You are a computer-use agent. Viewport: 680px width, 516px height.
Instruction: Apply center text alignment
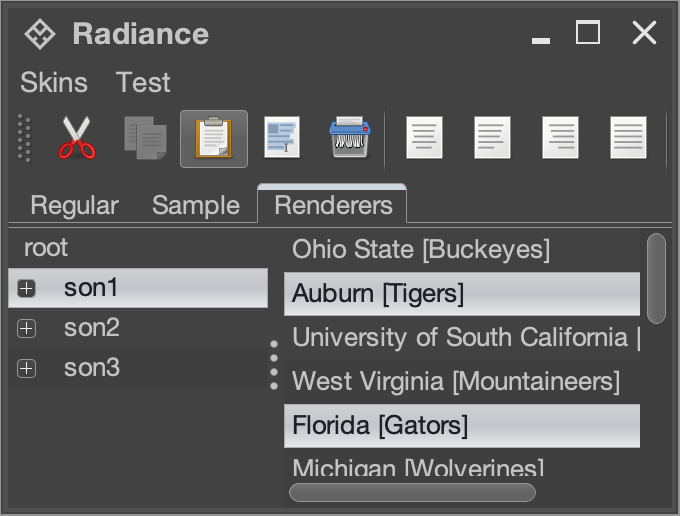click(424, 137)
